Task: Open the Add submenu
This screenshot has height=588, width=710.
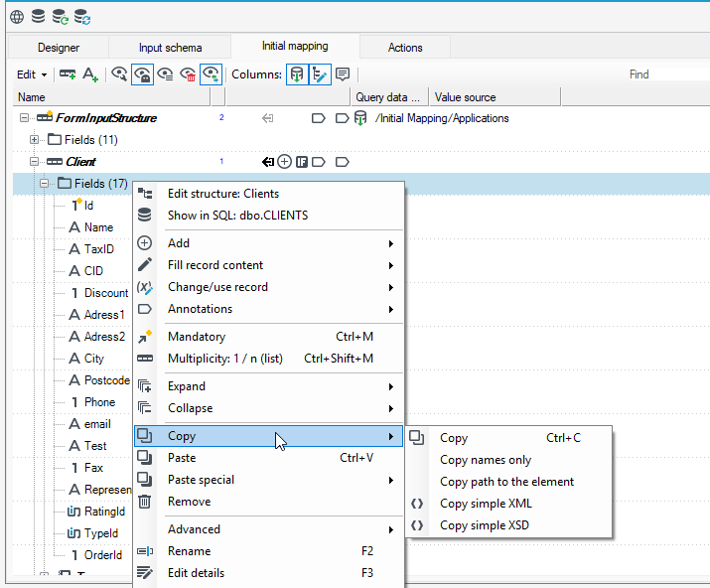Action: (x=268, y=243)
